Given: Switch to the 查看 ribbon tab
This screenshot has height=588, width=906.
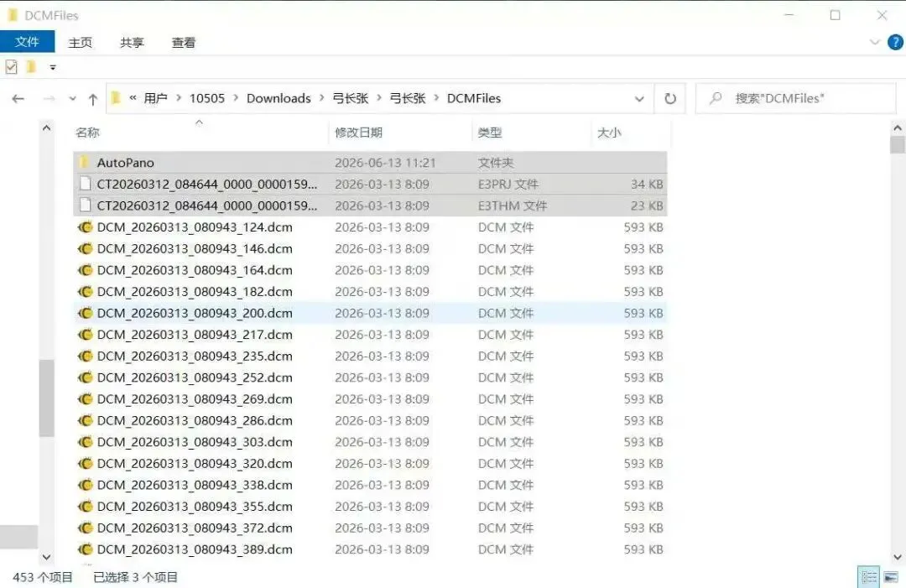Looking at the screenshot, I should coord(183,43).
